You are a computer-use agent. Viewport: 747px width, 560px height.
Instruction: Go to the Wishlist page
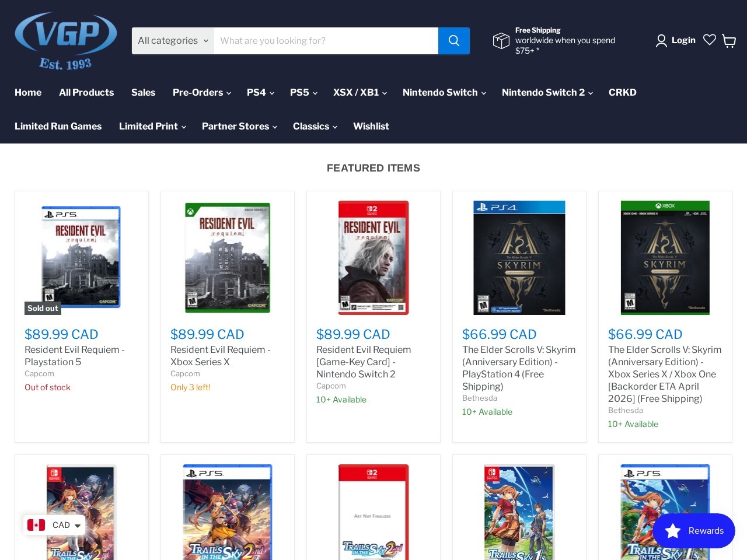click(x=371, y=126)
